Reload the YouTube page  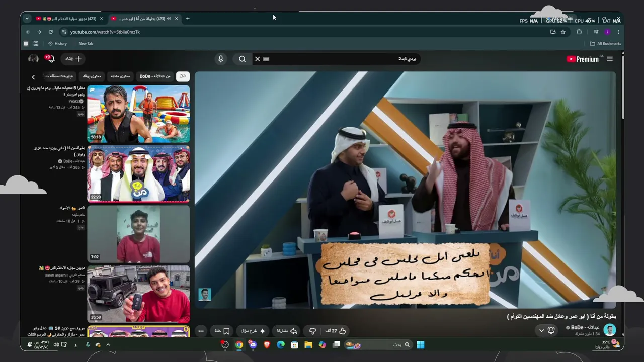(x=51, y=32)
